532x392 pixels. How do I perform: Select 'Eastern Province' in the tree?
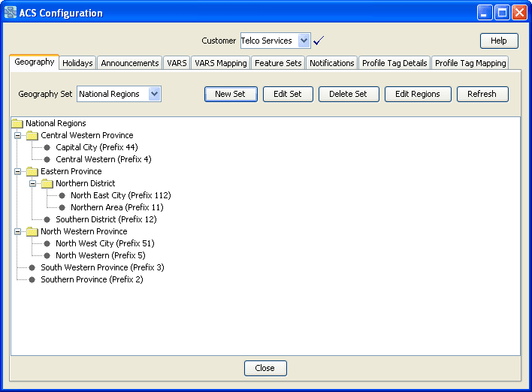71,171
